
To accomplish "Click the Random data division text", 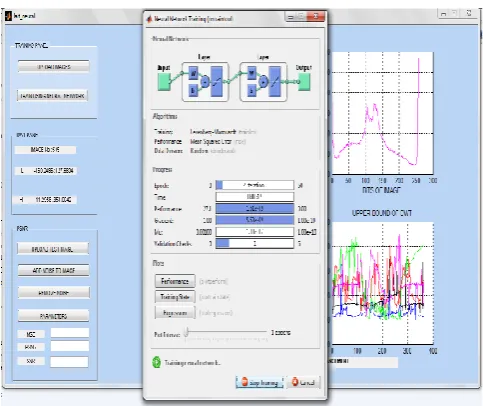I will pyautogui.click(x=199, y=151).
